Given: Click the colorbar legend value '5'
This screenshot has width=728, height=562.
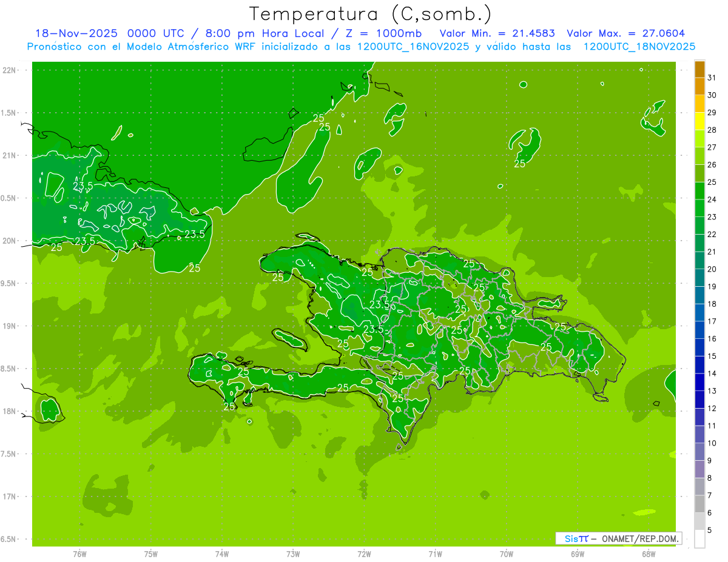Looking at the screenshot, I should point(710,530).
